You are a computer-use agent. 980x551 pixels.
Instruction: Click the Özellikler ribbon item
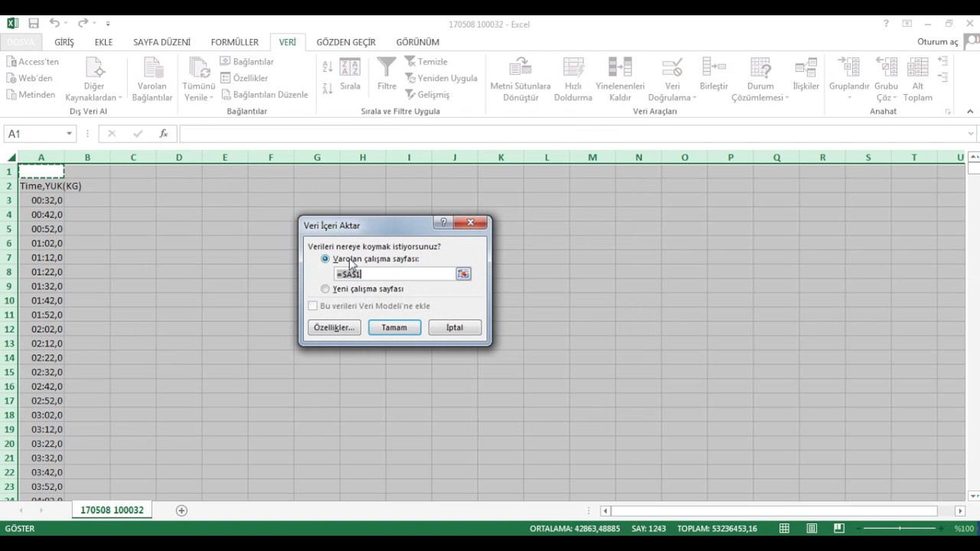(x=243, y=78)
